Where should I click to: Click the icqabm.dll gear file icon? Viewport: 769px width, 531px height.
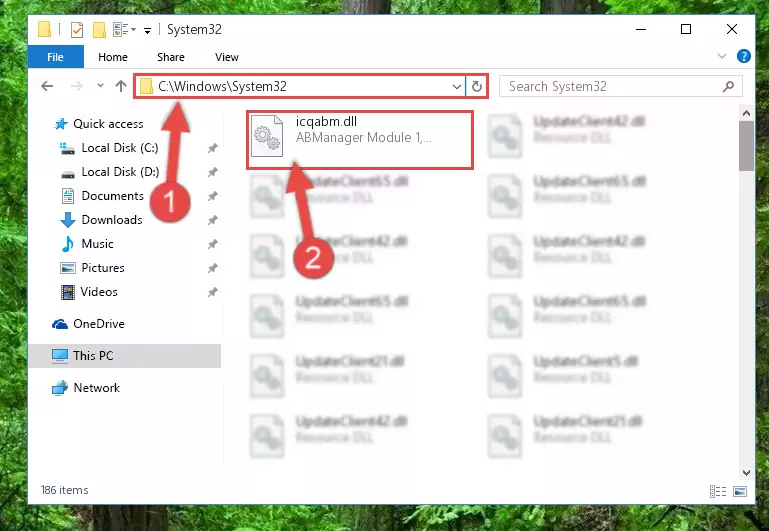(267, 136)
